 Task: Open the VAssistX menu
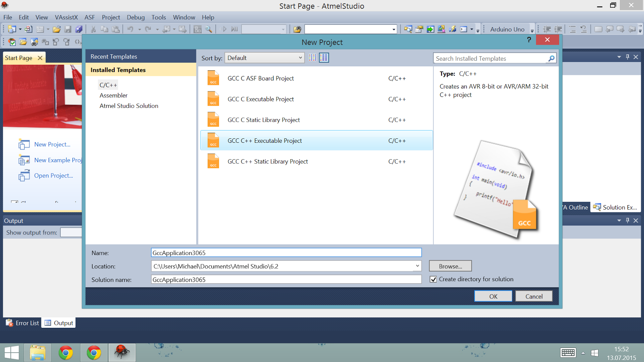[x=66, y=17]
